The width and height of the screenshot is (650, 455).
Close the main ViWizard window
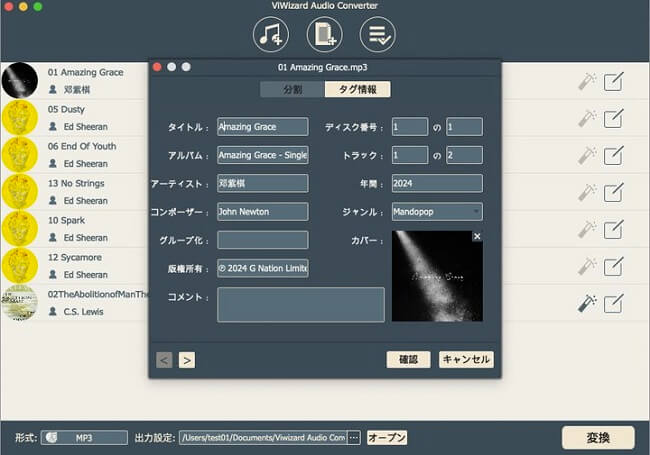(8, 6)
